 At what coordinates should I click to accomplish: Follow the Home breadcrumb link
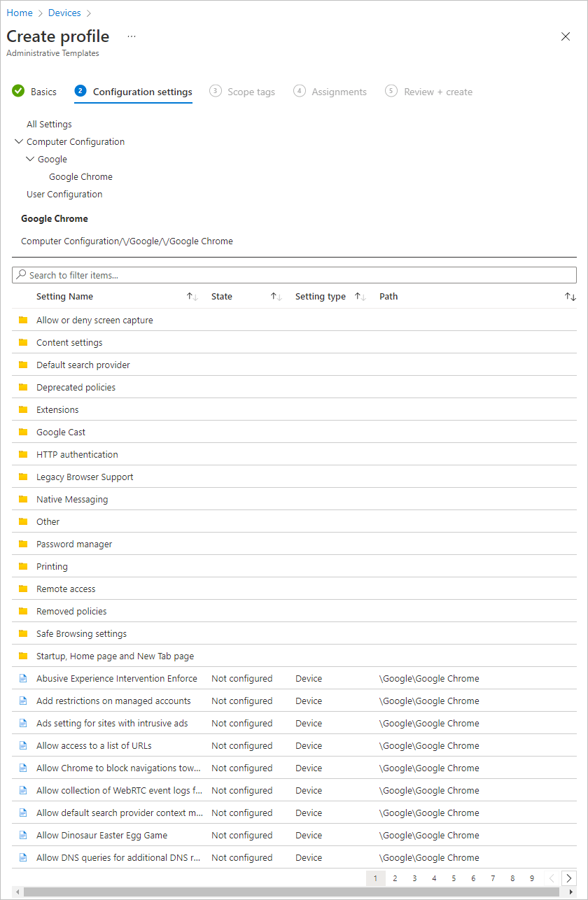tap(20, 13)
